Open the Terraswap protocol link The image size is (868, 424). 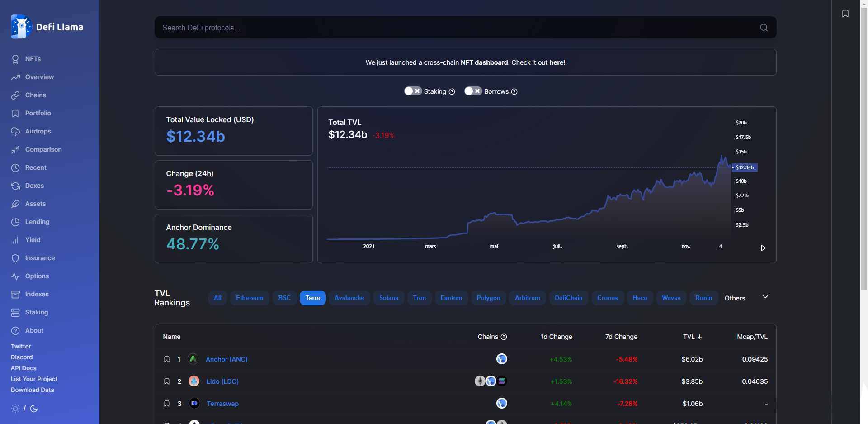pyautogui.click(x=222, y=404)
